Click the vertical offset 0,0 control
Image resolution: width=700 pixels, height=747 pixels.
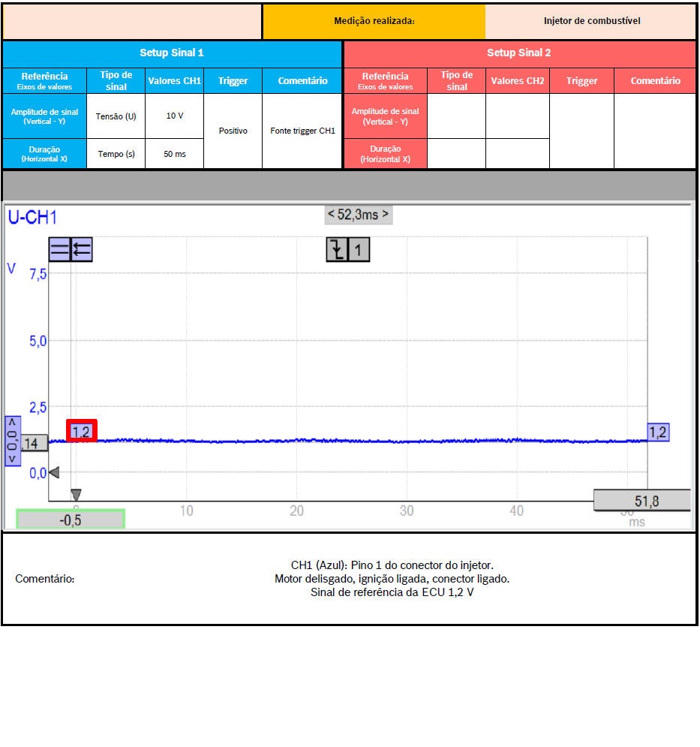click(x=12, y=441)
